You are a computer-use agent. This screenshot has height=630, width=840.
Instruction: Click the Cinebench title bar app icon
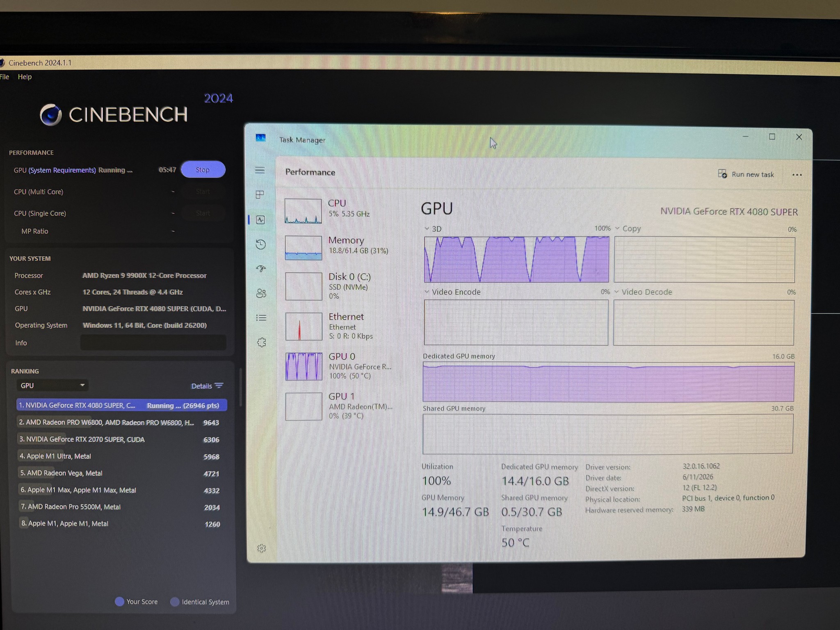(2, 63)
